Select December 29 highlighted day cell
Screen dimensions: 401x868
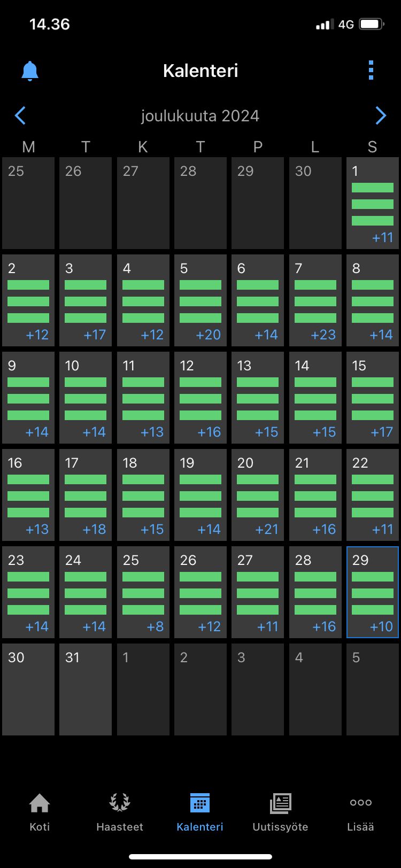point(372,592)
